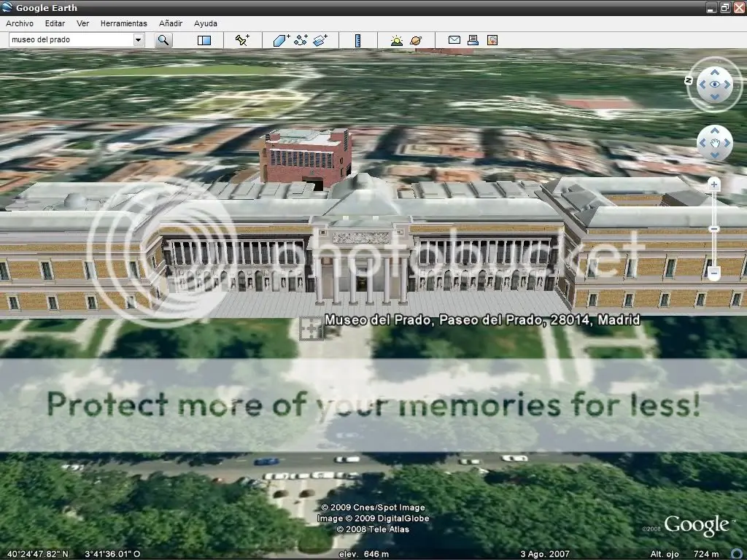Screen dimensions: 747x560
Task: Click the Google Earth icon in the title bar
Action: [x=7, y=7]
